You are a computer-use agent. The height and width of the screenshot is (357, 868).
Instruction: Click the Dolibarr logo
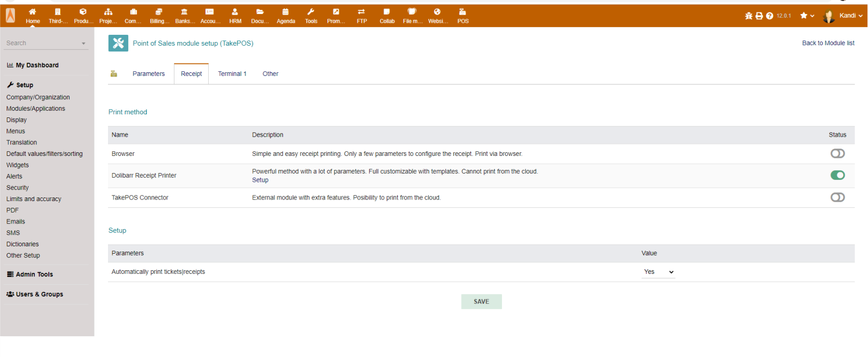coord(10,16)
